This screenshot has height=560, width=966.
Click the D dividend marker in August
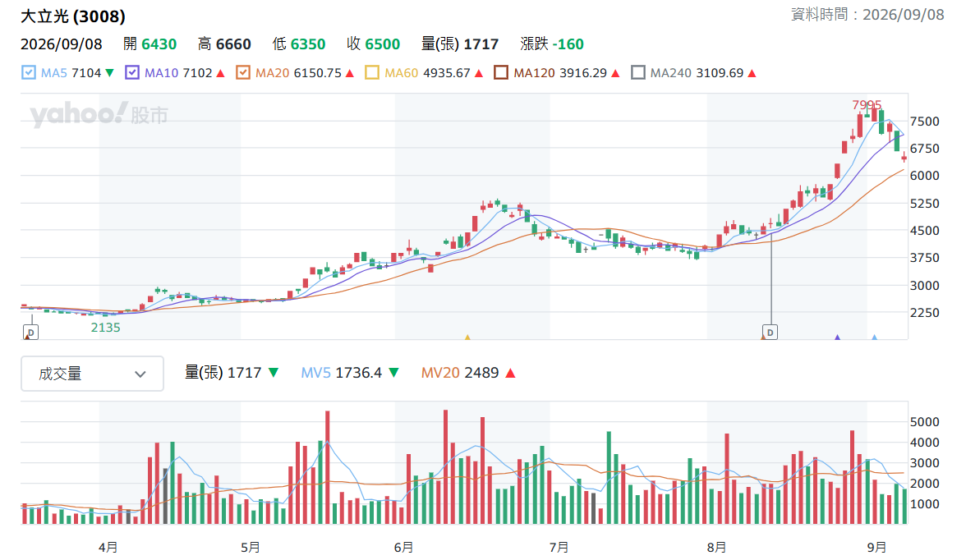point(770,332)
